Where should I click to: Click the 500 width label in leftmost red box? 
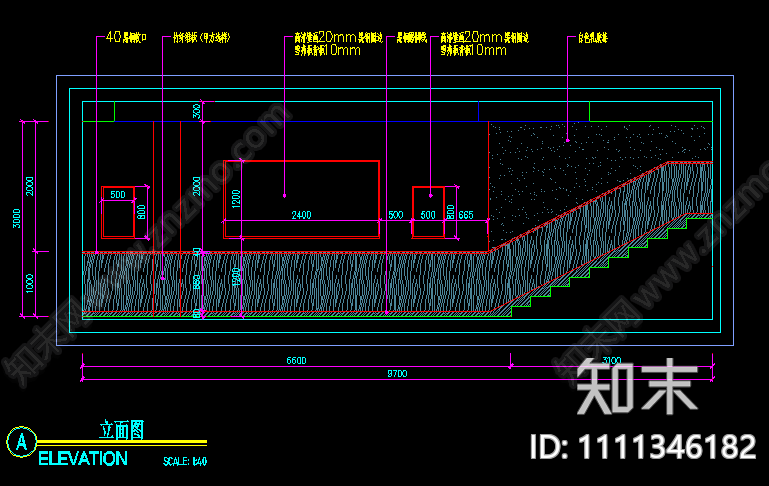(118, 195)
